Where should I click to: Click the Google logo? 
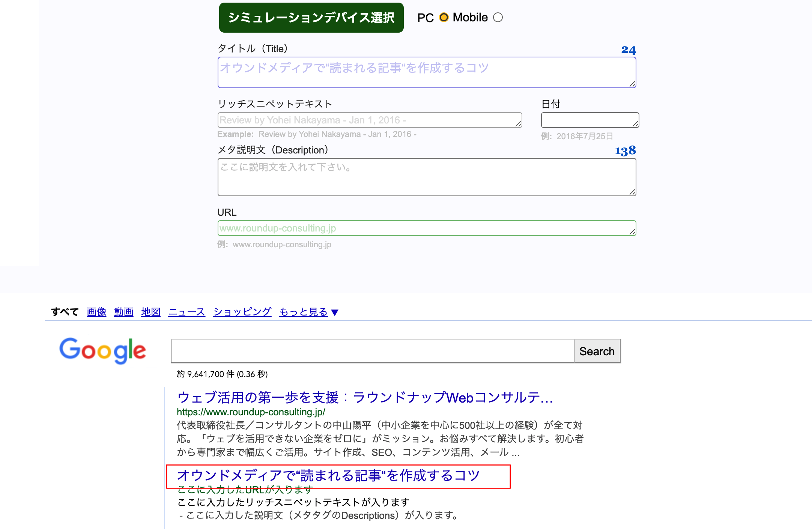click(102, 350)
